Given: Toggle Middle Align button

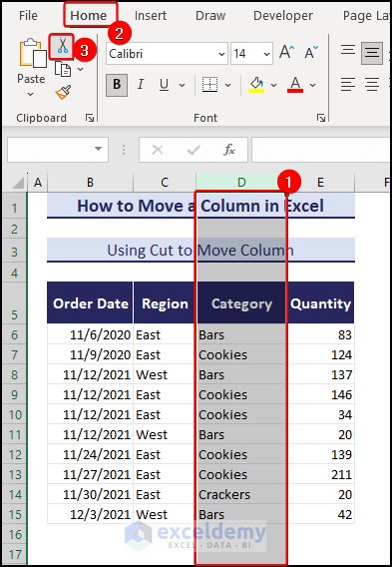Looking at the screenshot, I should tap(372, 53).
